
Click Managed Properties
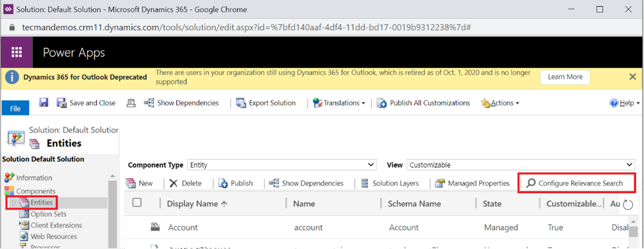coord(472,183)
